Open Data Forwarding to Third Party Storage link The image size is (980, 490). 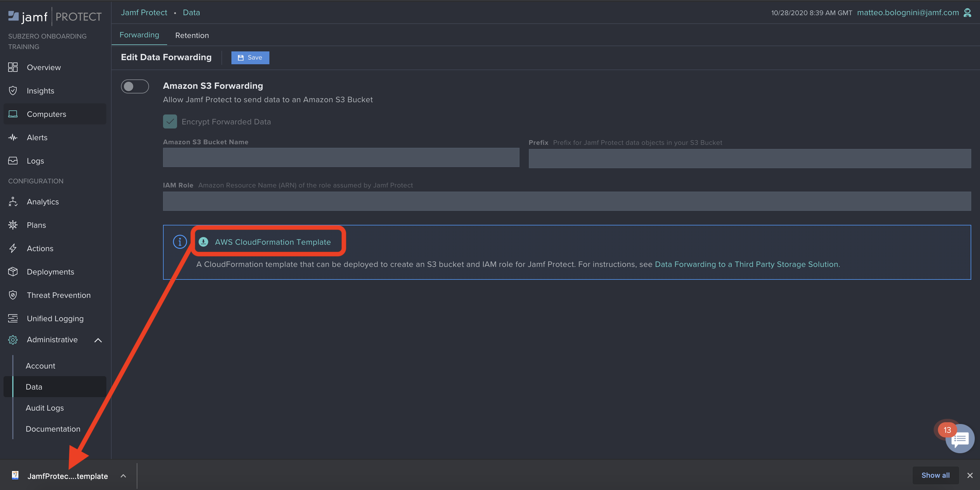[747, 264]
